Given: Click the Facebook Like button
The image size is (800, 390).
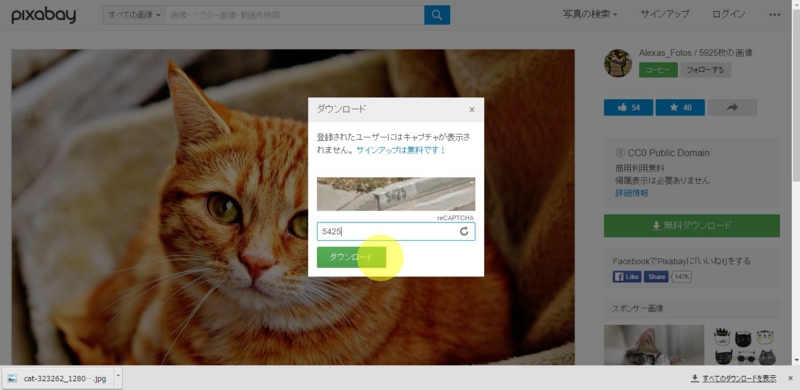Looking at the screenshot, I should [x=627, y=277].
